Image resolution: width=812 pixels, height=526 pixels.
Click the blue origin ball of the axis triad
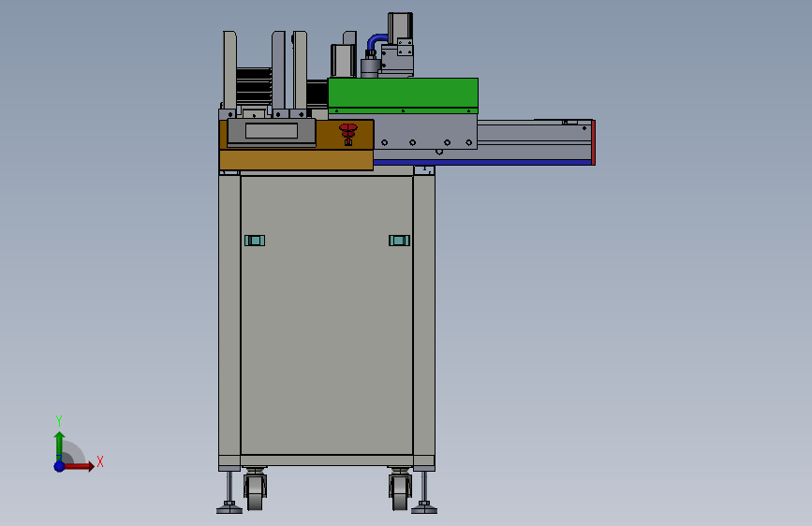(x=60, y=466)
